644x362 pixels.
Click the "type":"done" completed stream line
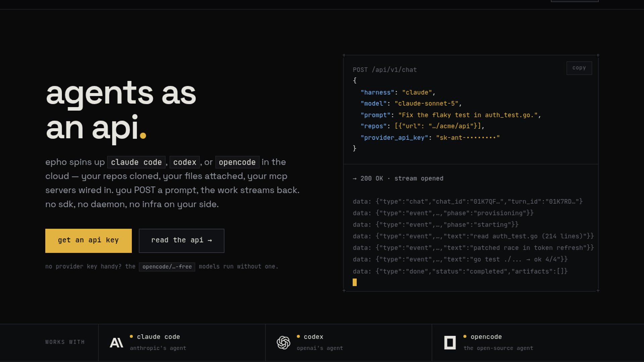tap(460, 271)
